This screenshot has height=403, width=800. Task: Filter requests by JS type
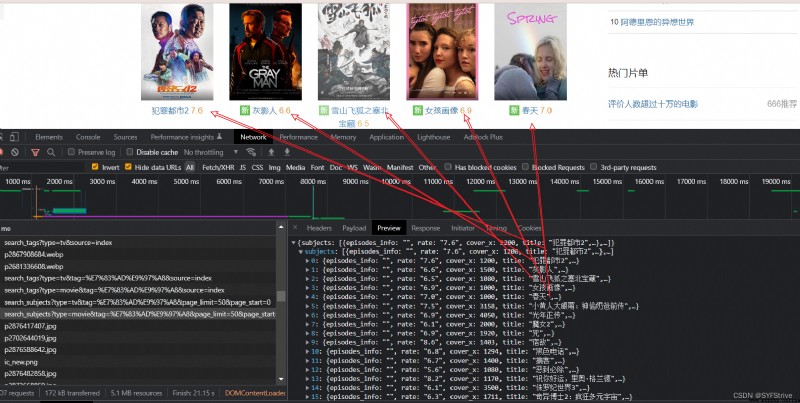pos(243,167)
